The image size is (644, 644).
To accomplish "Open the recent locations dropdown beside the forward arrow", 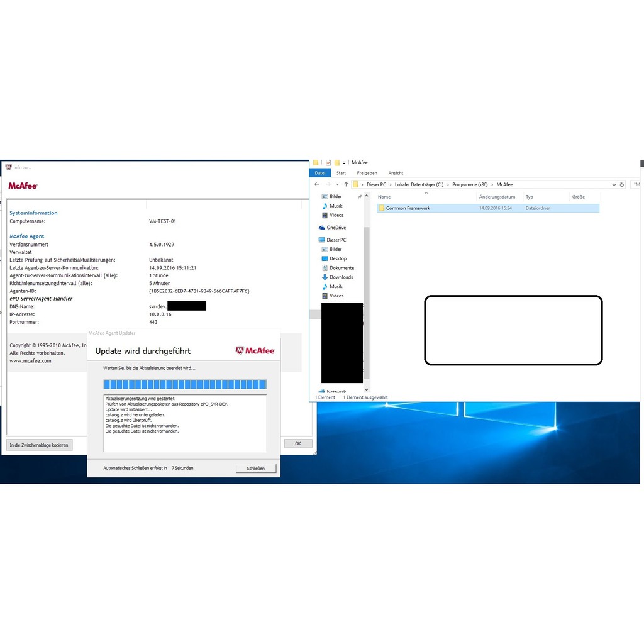I will 337,185.
